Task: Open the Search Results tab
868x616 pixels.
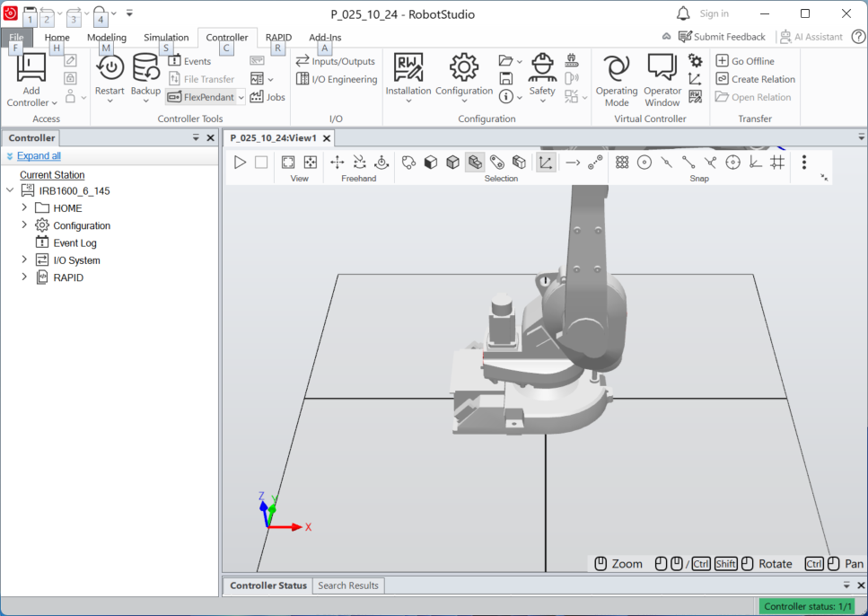Action: 348,585
